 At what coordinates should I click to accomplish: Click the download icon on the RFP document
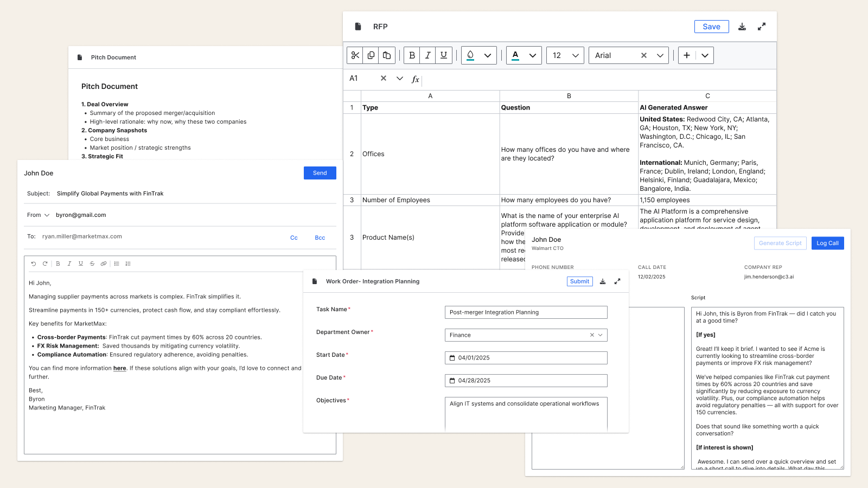click(742, 26)
